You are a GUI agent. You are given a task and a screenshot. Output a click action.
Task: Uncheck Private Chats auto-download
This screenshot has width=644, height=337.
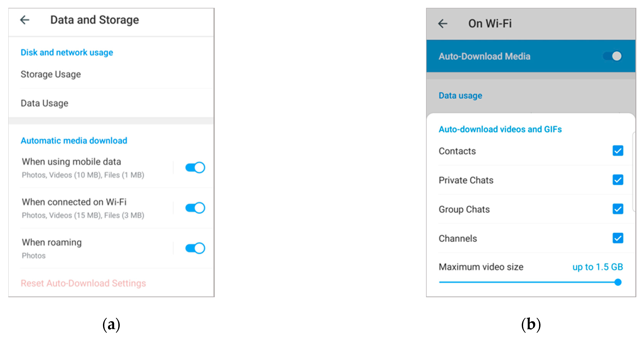(x=617, y=180)
